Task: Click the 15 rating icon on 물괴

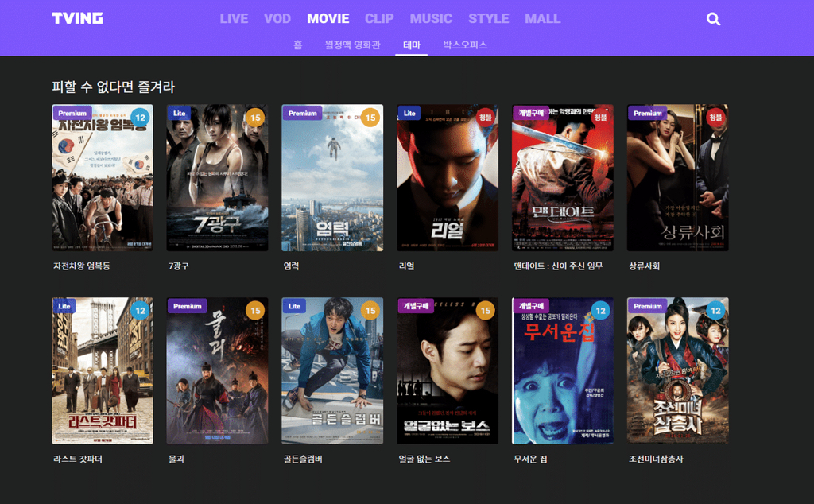Action: 255,311
